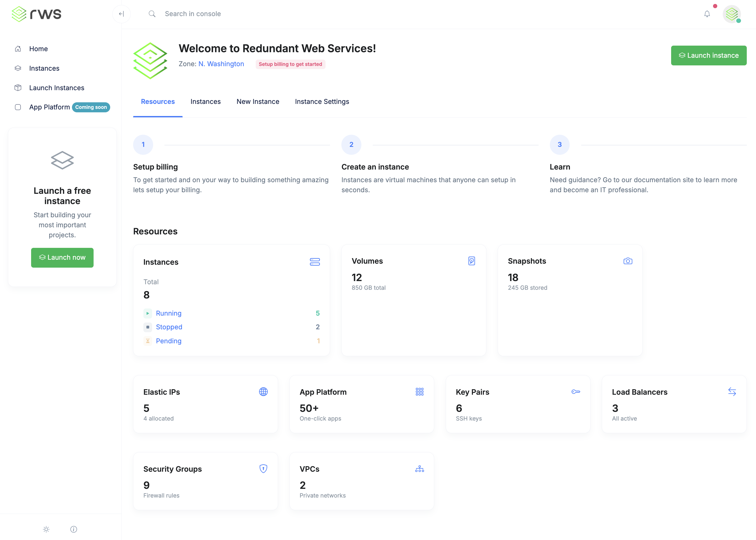Toggle light theme sun icon

46,529
